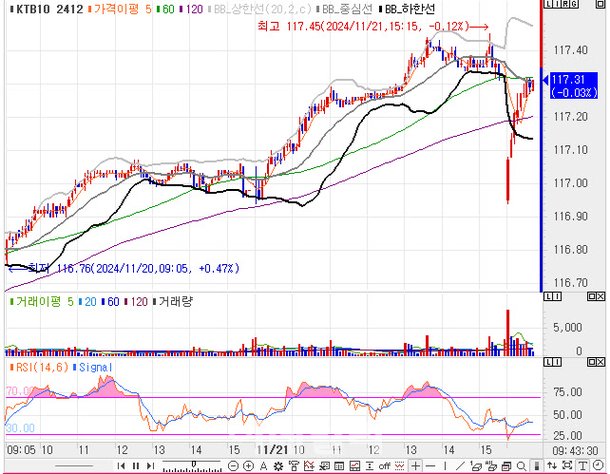This screenshot has height=474, width=610.
Task: Adjust the replay position slider handle
Action: [193, 464]
